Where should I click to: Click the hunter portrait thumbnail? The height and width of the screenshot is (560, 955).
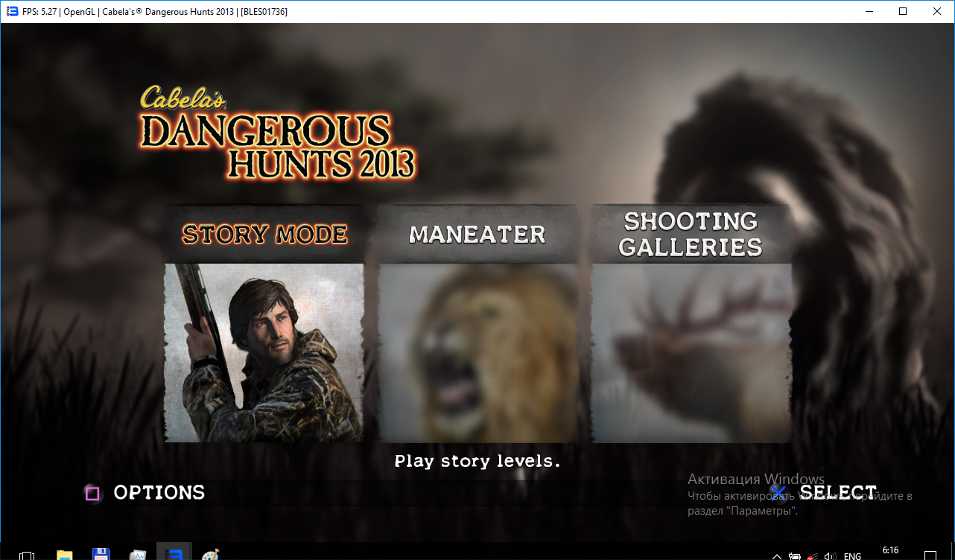[x=264, y=352]
